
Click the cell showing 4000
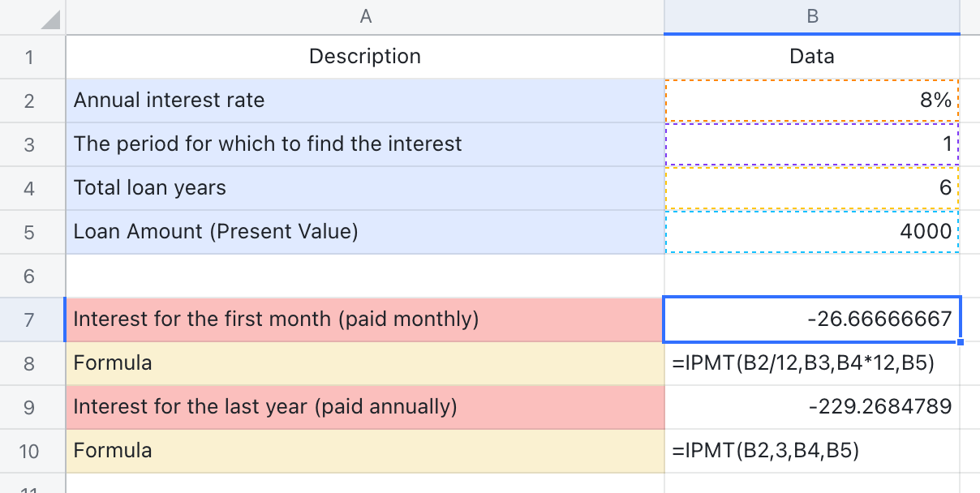coord(811,231)
